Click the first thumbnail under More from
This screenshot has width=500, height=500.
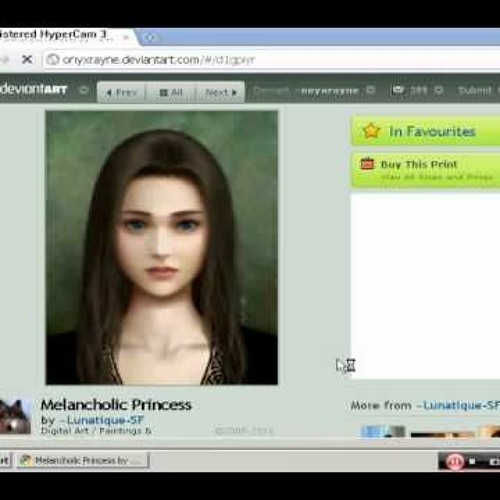[x=383, y=431]
